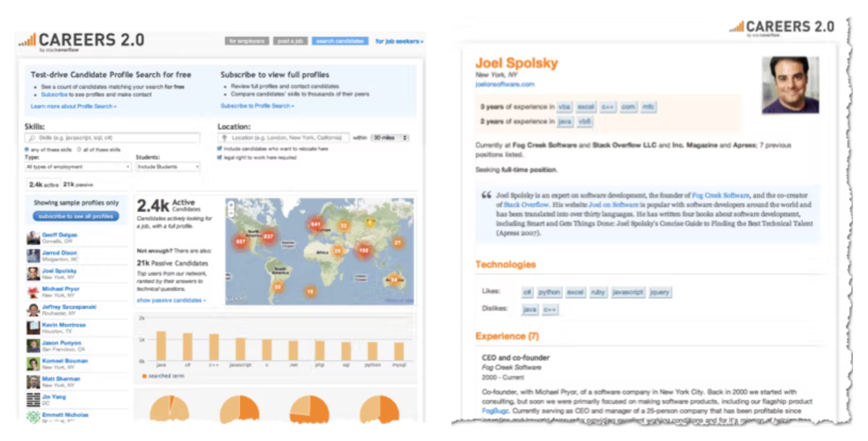Zoom in on the candidates map
The height and width of the screenshot is (441, 868).
(x=230, y=204)
